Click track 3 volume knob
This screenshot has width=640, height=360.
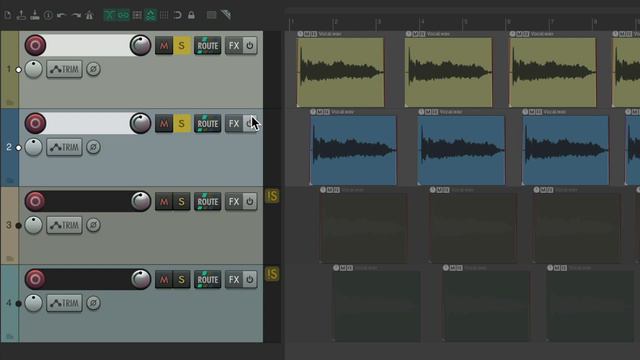pos(140,201)
